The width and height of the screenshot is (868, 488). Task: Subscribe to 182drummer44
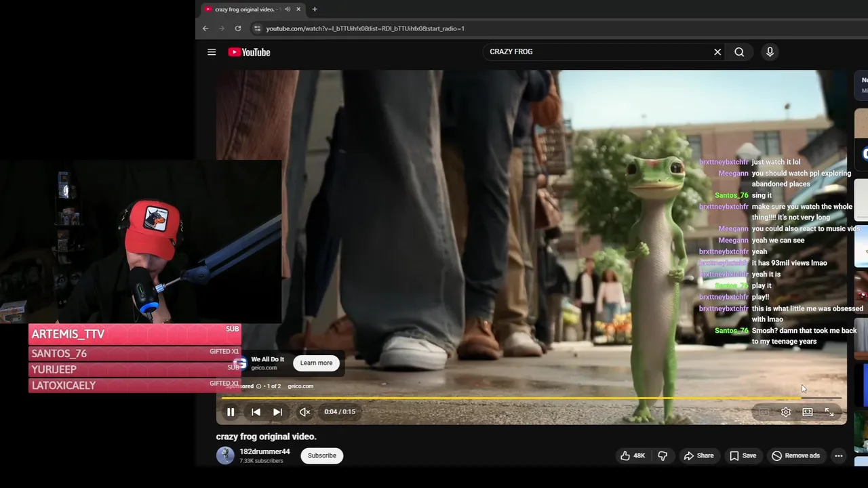(322, 455)
